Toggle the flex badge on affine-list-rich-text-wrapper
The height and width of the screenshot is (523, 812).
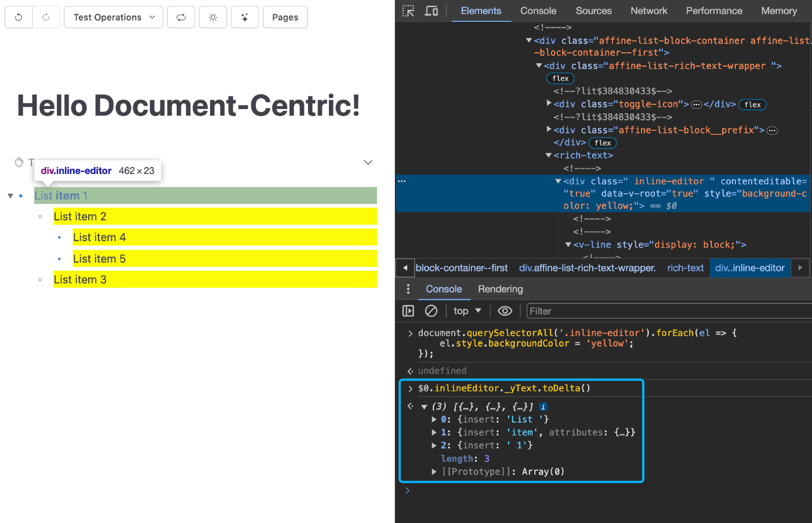pyautogui.click(x=560, y=78)
